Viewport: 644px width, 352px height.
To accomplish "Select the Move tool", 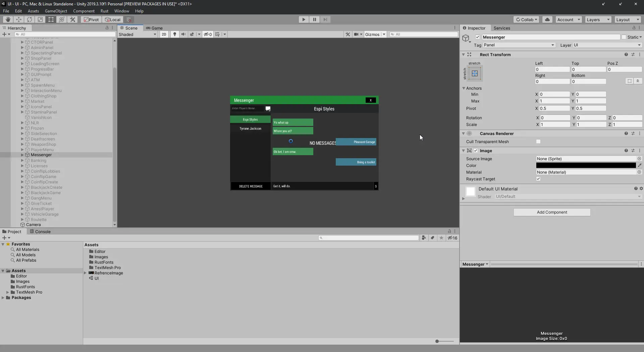I will tap(19, 19).
